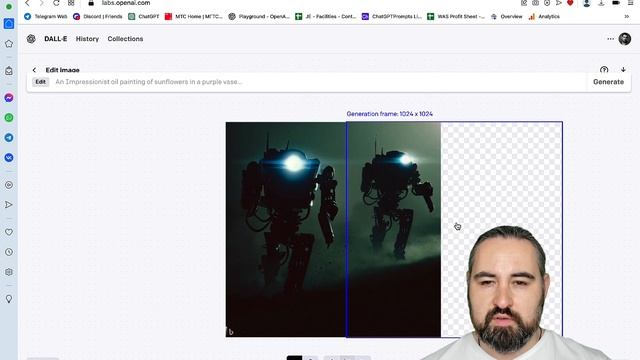Open the sidebar clock history icon
This screenshot has width=640, height=360.
pos(9,252)
